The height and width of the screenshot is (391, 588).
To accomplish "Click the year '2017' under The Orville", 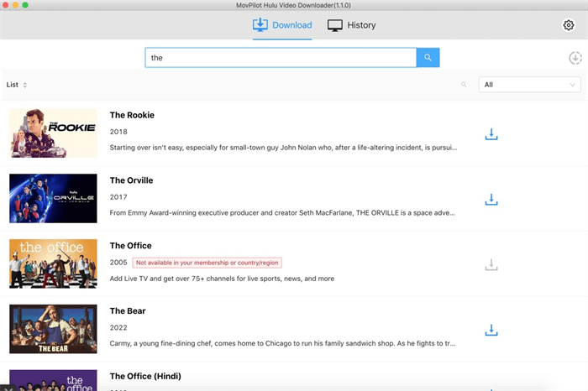I will (118, 197).
